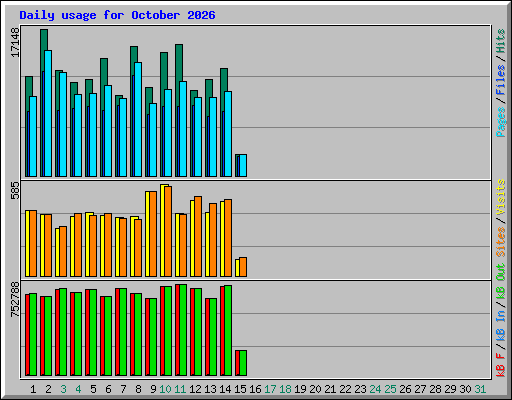Viewport: 512px width, 400px height.
Task: Click day 25 label on the axis
Action: point(390,389)
